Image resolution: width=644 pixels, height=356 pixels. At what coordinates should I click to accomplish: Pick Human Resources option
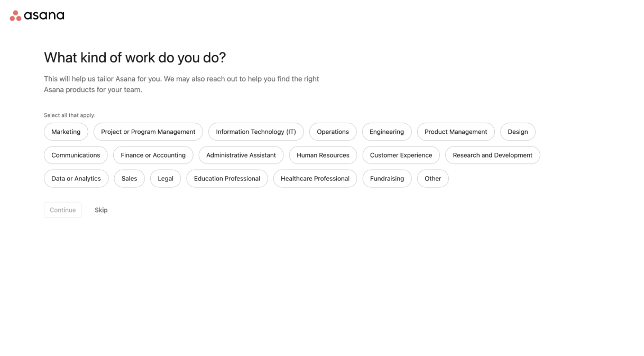coord(323,155)
